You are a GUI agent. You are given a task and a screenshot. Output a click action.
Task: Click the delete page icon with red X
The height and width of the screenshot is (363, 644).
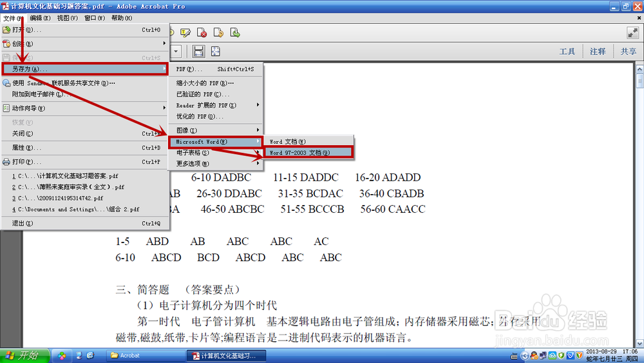(202, 33)
